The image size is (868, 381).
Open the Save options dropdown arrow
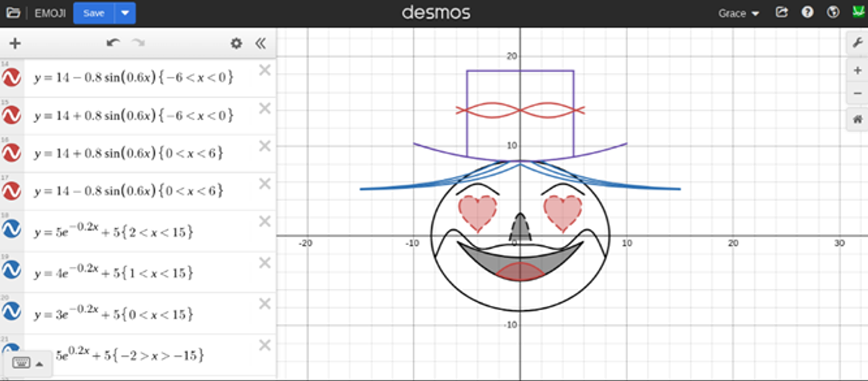pos(125,13)
